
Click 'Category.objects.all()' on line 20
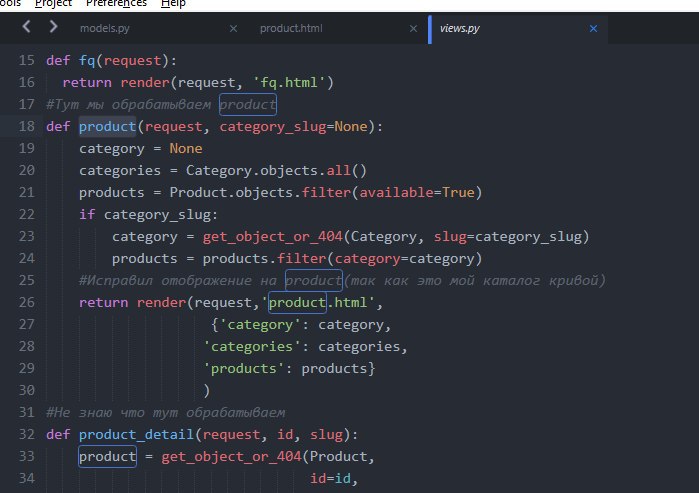276,170
